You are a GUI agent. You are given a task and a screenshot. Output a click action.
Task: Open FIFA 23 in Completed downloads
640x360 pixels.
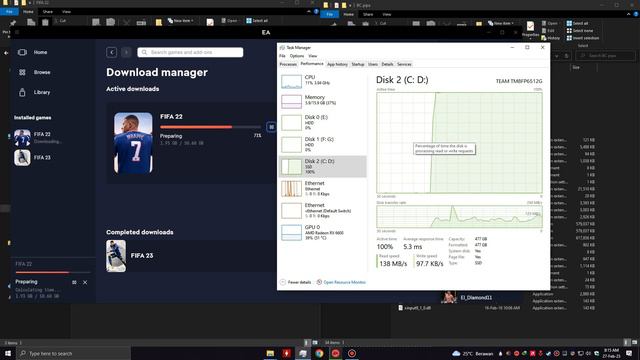pos(142,256)
